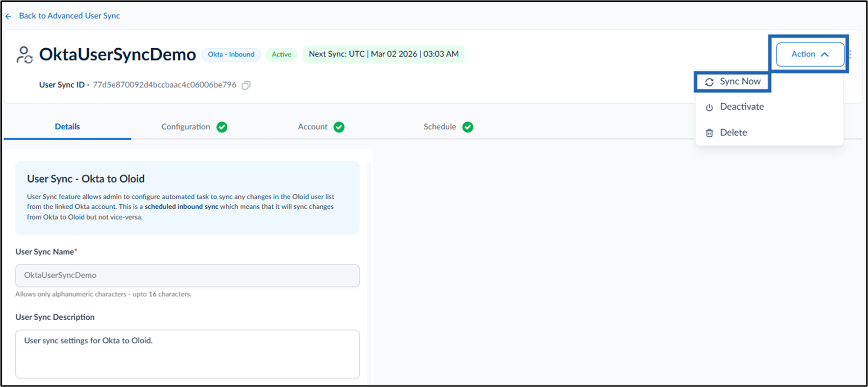
Task: Click the Schedule green checkmark icon
Action: pos(468,127)
